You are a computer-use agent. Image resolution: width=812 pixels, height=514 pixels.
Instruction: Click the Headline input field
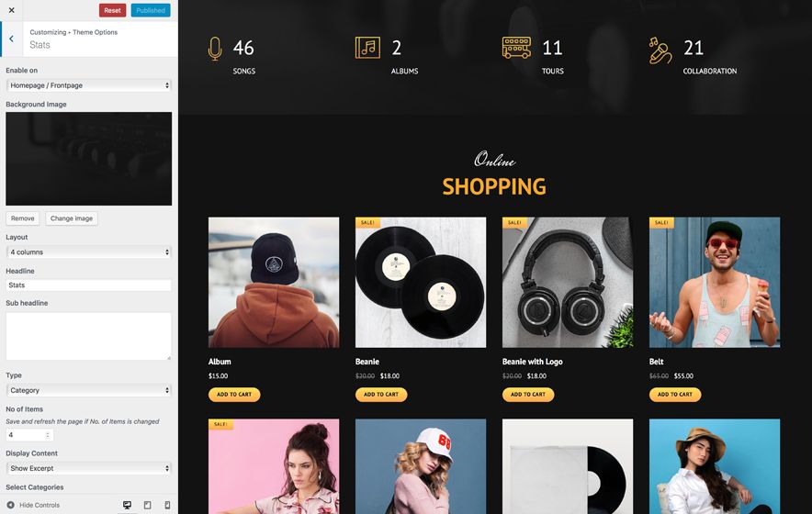(88, 285)
